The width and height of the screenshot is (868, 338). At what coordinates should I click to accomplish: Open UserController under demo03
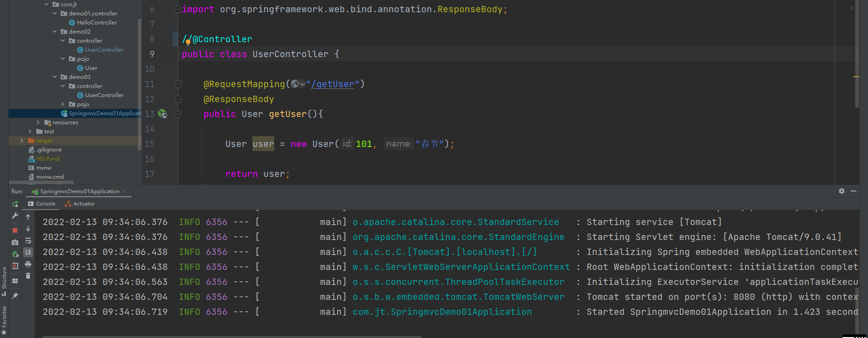pos(104,95)
